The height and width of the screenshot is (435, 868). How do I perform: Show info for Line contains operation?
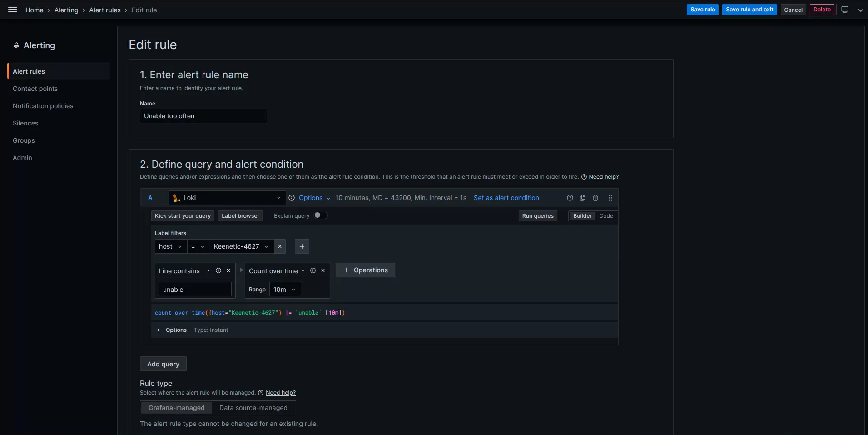pos(218,270)
